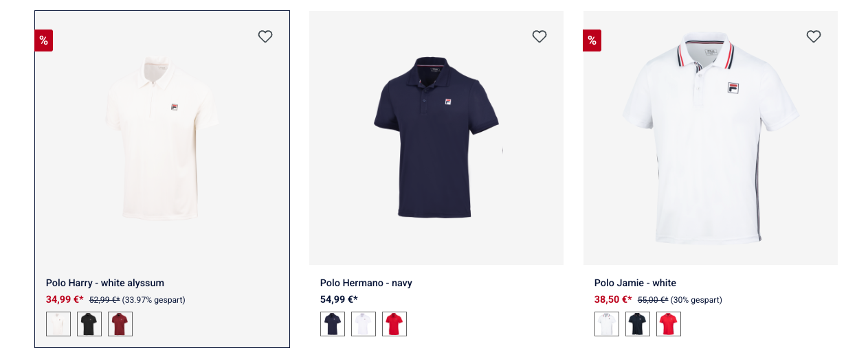Choose dark red swatch under Polo Harry
The height and width of the screenshot is (359, 868).
pyautogui.click(x=120, y=324)
